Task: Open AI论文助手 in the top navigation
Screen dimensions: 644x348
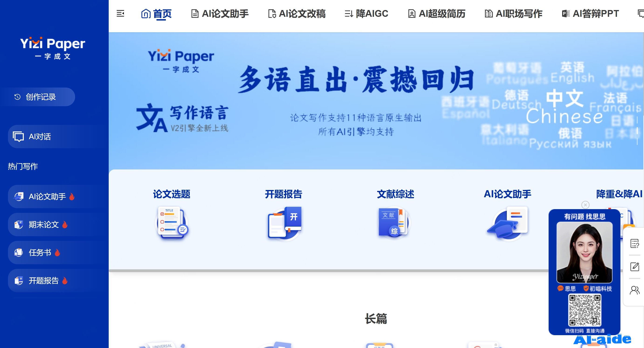Action: [x=220, y=14]
